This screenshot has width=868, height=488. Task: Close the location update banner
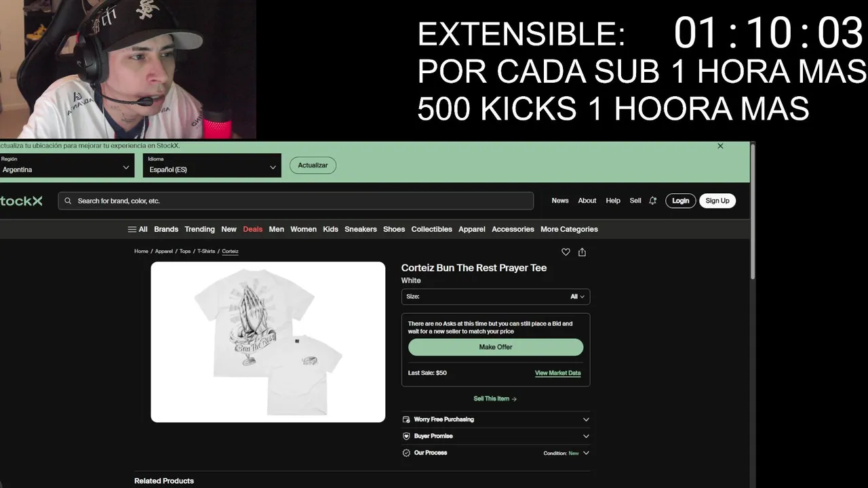(x=720, y=146)
